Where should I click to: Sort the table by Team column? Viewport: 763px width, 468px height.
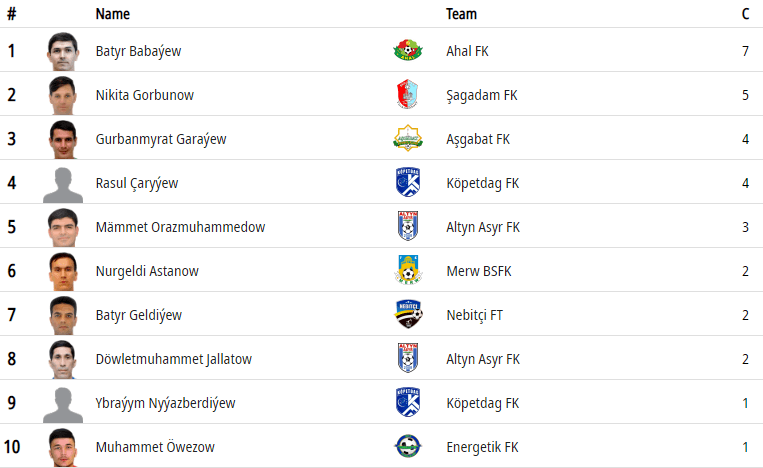tap(461, 14)
